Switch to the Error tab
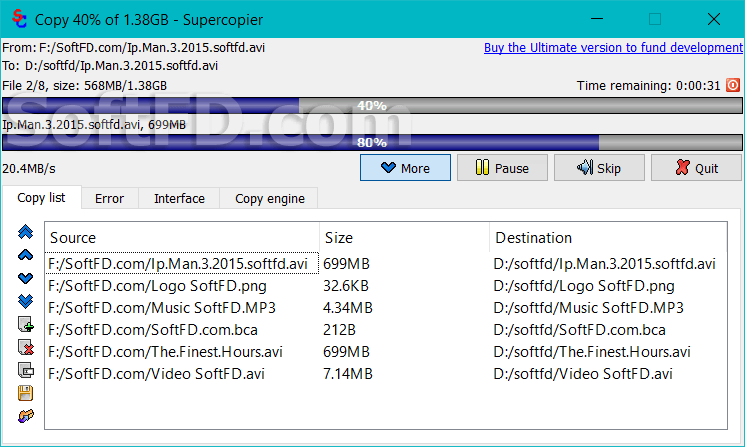This screenshot has width=745, height=447. 109,199
